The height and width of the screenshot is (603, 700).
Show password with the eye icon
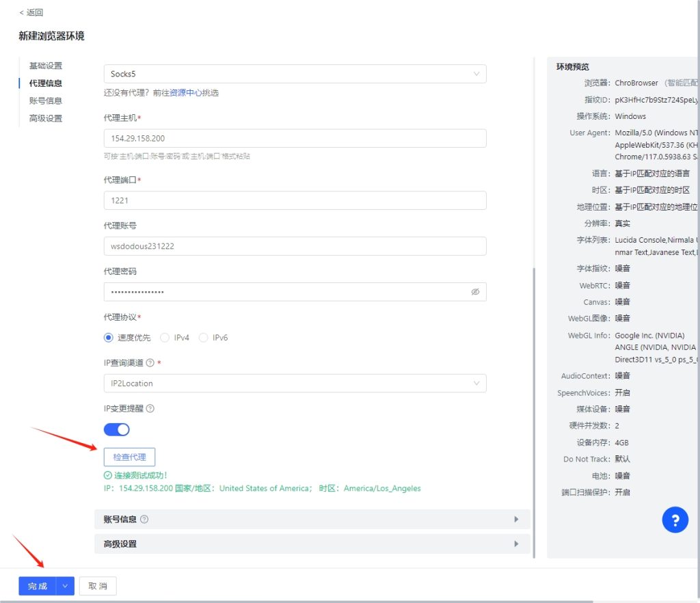(475, 292)
